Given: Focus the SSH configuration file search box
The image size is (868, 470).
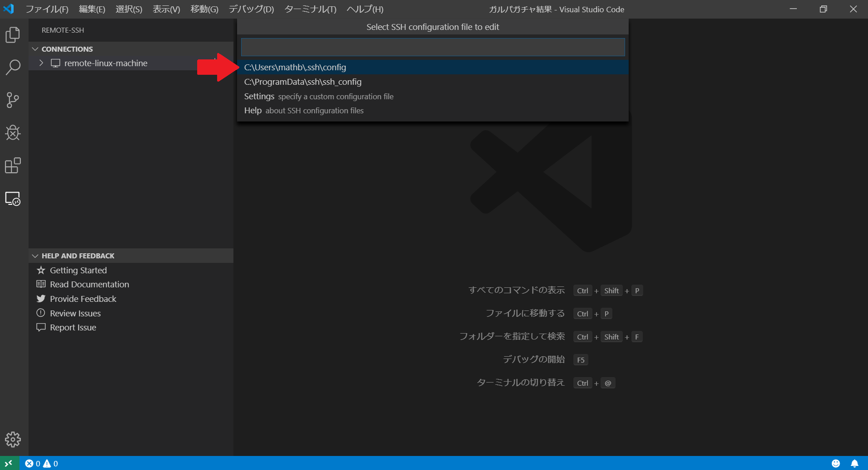Looking at the screenshot, I should pos(433,47).
